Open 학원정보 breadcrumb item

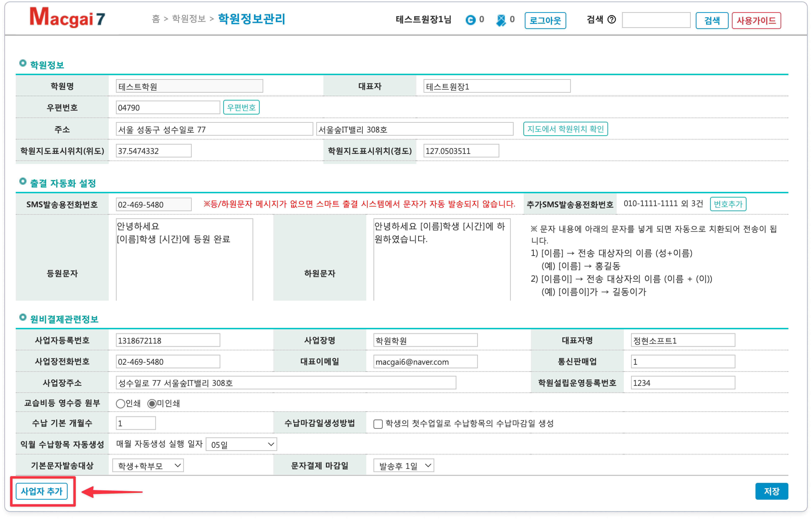point(189,19)
